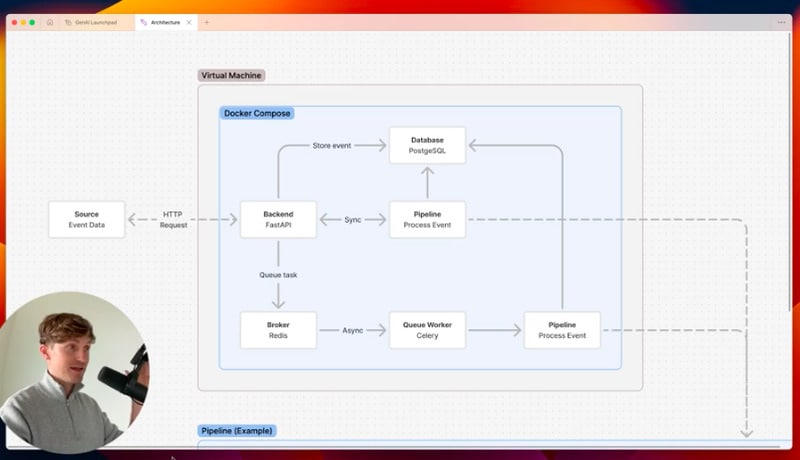Click the Architecture tab's icon
This screenshot has height=460, width=800.
pos(143,22)
